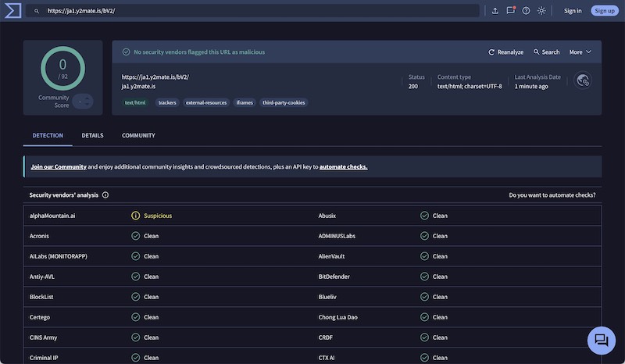Click the globe link graph icon
Image resolution: width=625 pixels, height=364 pixels.
(583, 80)
